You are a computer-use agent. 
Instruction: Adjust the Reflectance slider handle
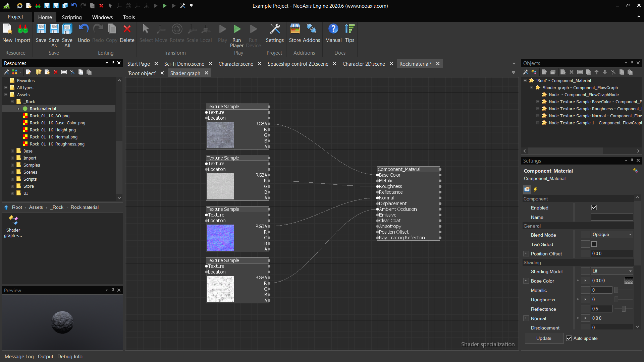(x=624, y=309)
